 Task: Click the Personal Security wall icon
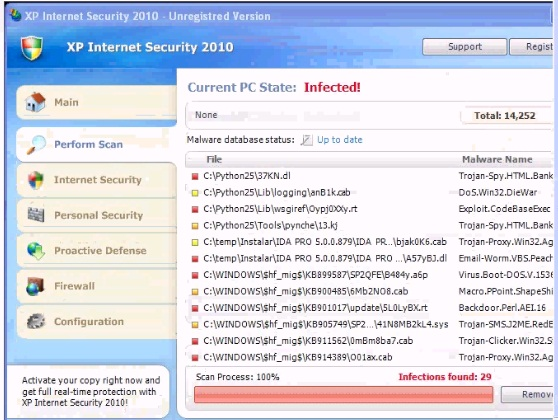(x=36, y=215)
